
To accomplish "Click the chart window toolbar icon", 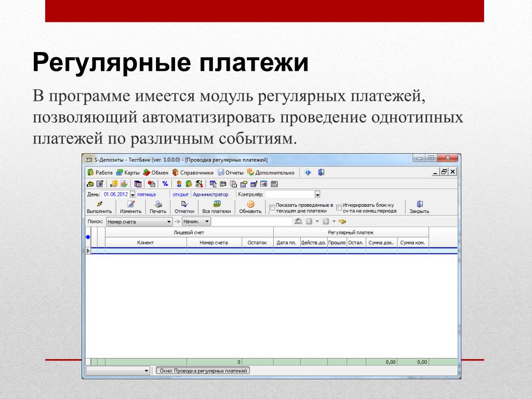I will click(x=263, y=184).
